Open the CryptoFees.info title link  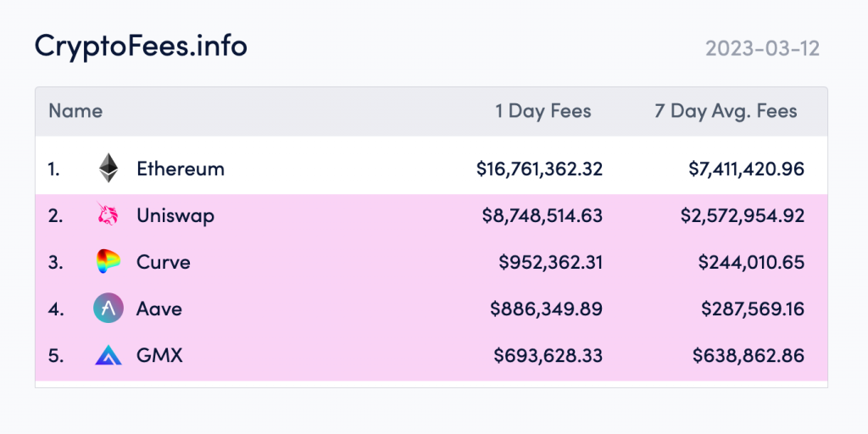pyautogui.click(x=141, y=47)
